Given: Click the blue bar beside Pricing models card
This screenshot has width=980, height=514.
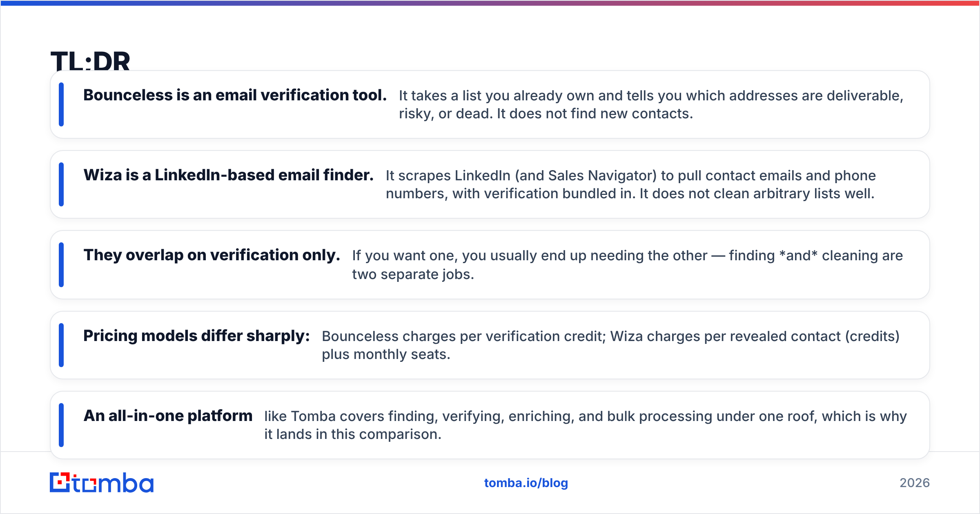Looking at the screenshot, I should [61, 345].
